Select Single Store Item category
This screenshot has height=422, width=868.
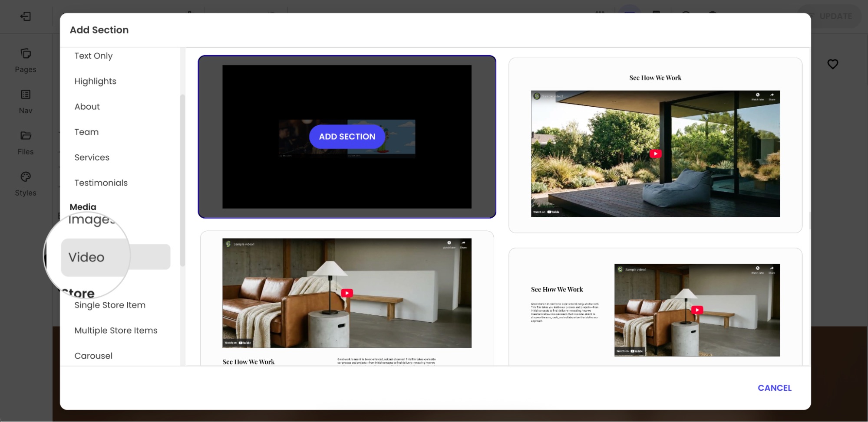click(110, 305)
